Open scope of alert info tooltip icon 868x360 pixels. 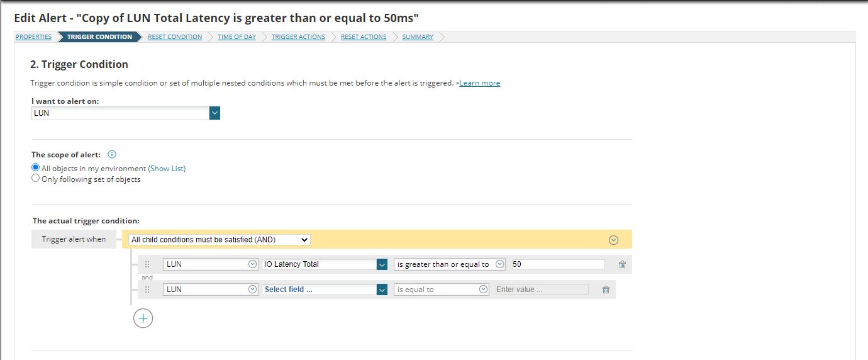(112, 154)
